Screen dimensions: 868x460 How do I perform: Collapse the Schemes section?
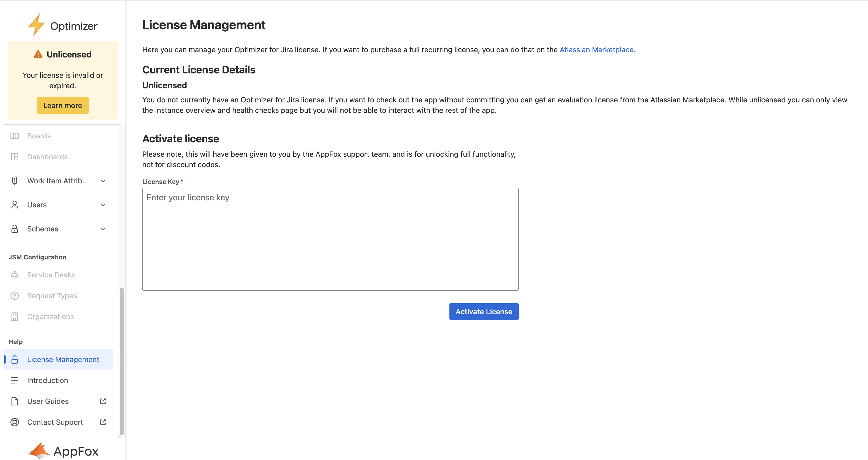[103, 229]
